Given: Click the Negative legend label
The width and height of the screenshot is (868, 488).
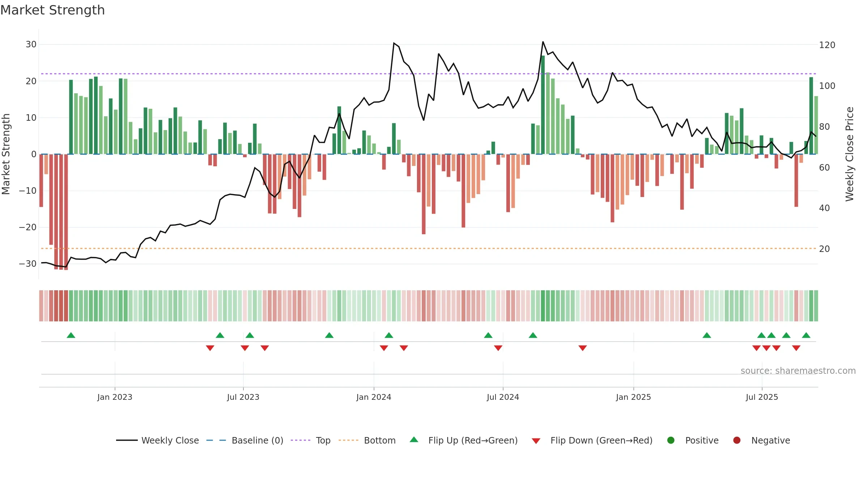Looking at the screenshot, I should (771, 440).
